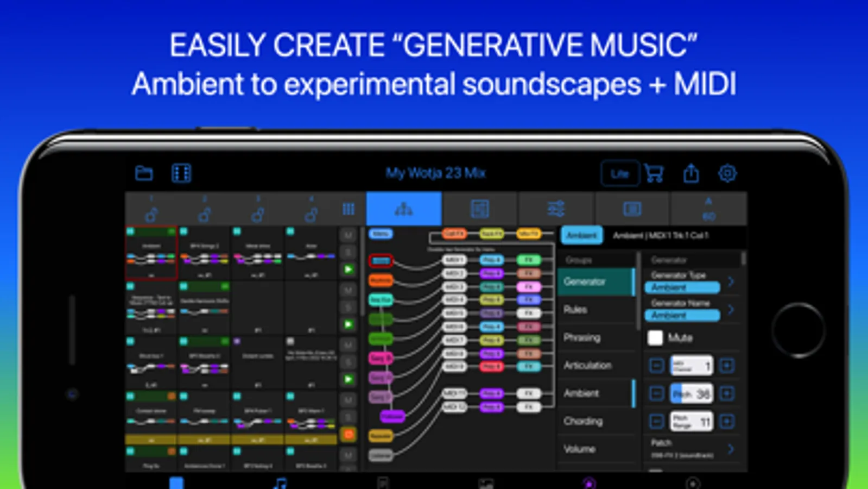
Task: Tap the three vertical bars column icon
Action: [x=349, y=209]
